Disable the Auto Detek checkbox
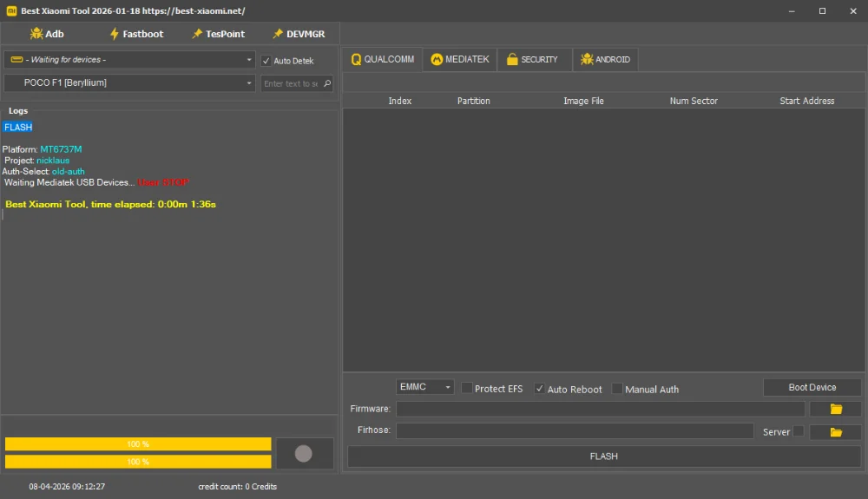Image resolution: width=868 pixels, height=499 pixels. pyautogui.click(x=266, y=61)
